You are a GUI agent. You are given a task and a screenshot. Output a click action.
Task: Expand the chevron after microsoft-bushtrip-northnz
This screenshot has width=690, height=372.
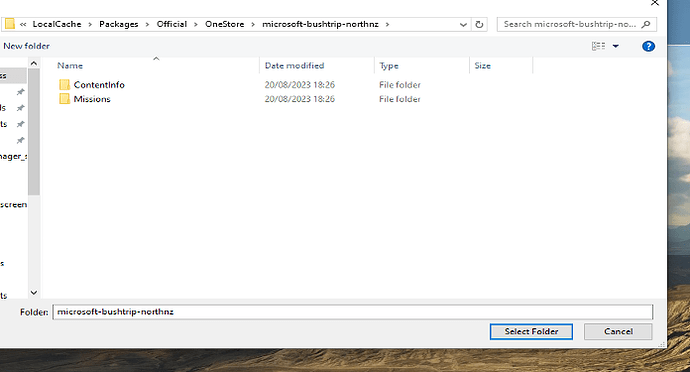387,25
